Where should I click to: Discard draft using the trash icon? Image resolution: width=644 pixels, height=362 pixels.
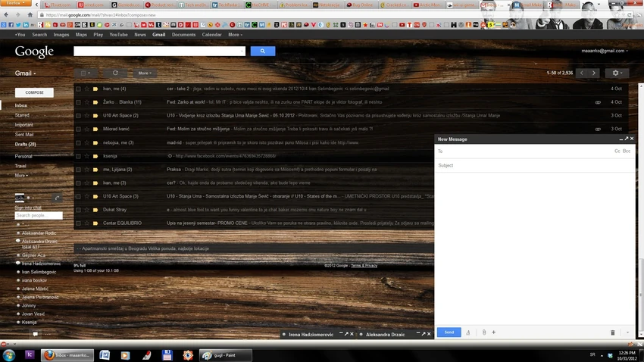pyautogui.click(x=612, y=332)
